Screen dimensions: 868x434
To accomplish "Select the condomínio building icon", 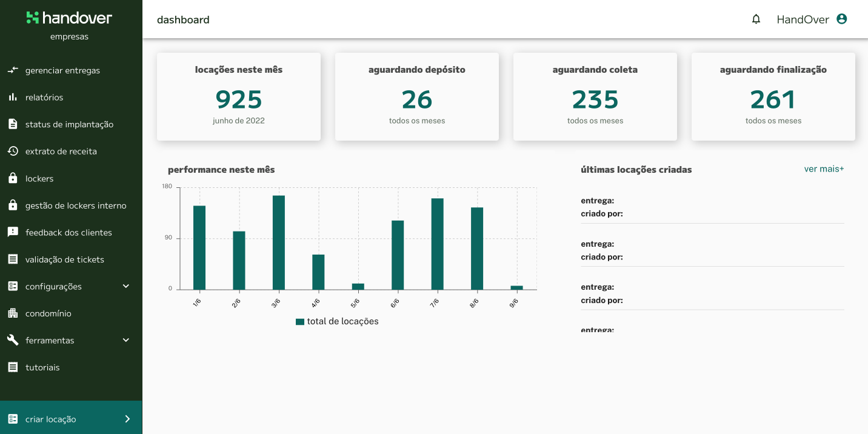I will (x=13, y=313).
